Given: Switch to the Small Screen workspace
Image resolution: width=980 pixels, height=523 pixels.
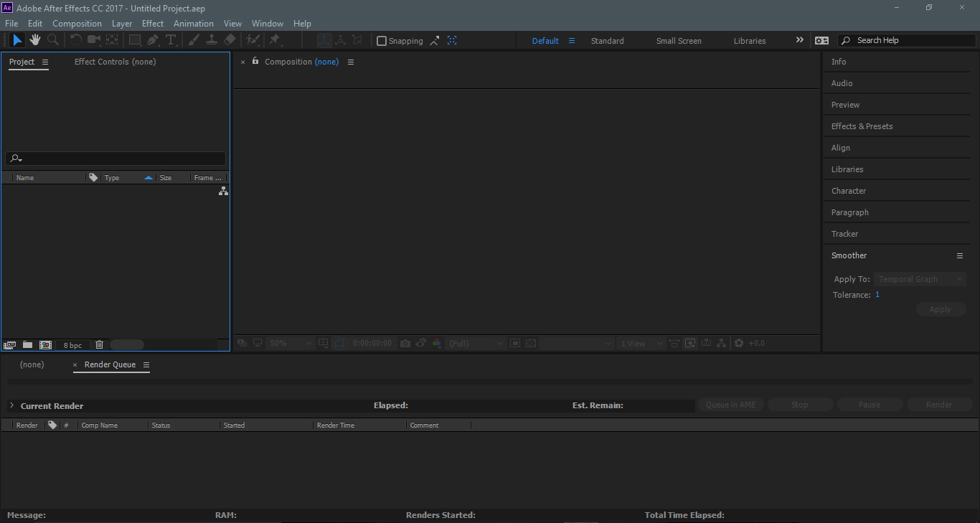Looking at the screenshot, I should [679, 40].
